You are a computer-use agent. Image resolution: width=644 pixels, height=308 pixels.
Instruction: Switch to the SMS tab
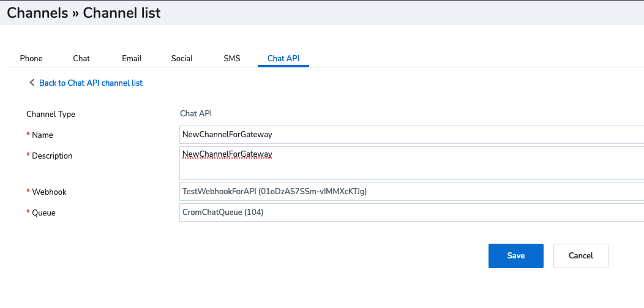pos(232,58)
